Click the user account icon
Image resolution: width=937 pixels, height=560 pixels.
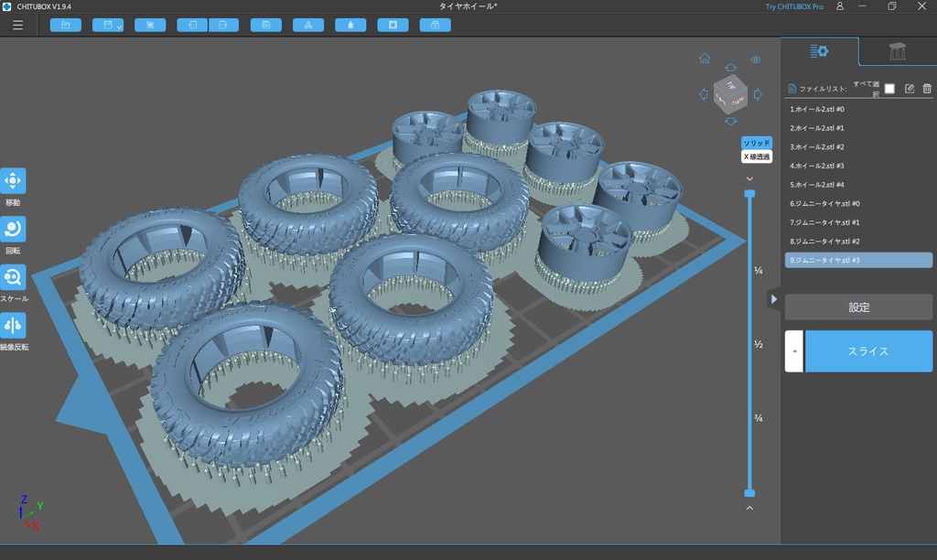pos(840,6)
